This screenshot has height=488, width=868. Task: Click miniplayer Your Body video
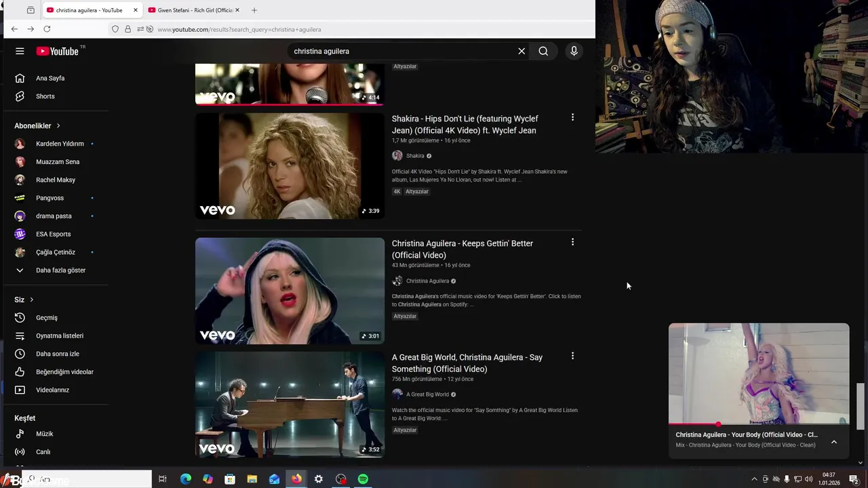759,374
